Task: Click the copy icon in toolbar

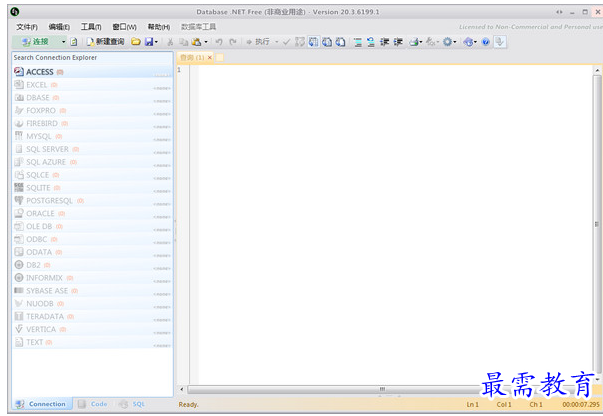Action: (183, 42)
